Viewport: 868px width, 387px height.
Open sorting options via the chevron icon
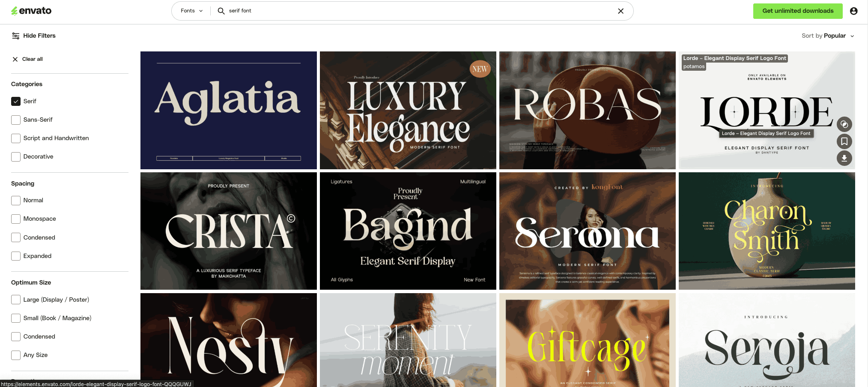point(852,36)
